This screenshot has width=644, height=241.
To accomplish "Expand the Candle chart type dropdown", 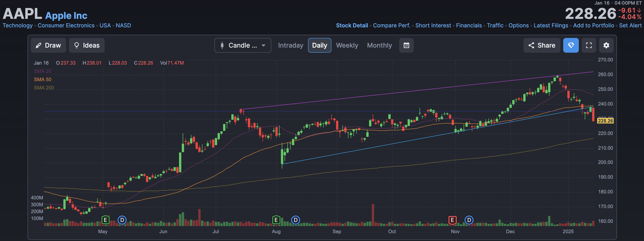I will point(243,45).
